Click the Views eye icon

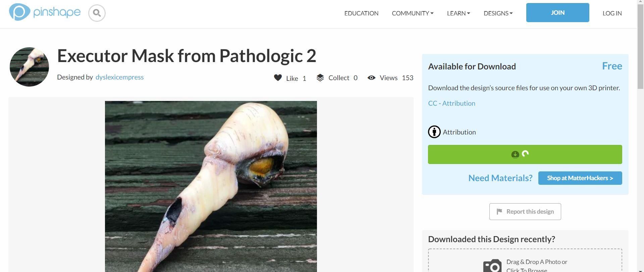[371, 77]
